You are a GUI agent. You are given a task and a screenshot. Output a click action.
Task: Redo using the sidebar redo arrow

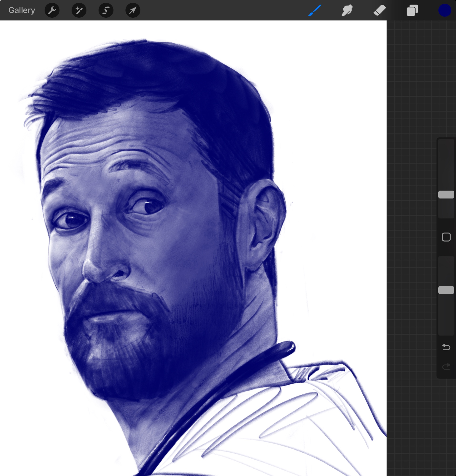[446, 366]
